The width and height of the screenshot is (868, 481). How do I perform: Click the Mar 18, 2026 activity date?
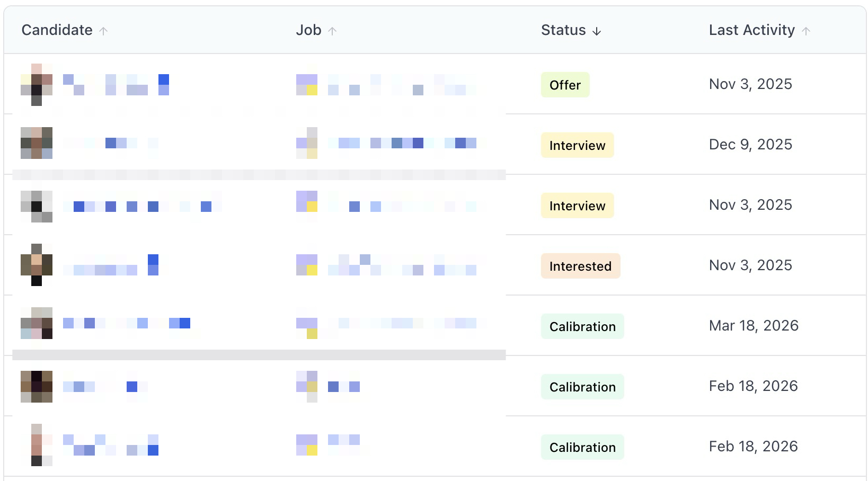[754, 326]
